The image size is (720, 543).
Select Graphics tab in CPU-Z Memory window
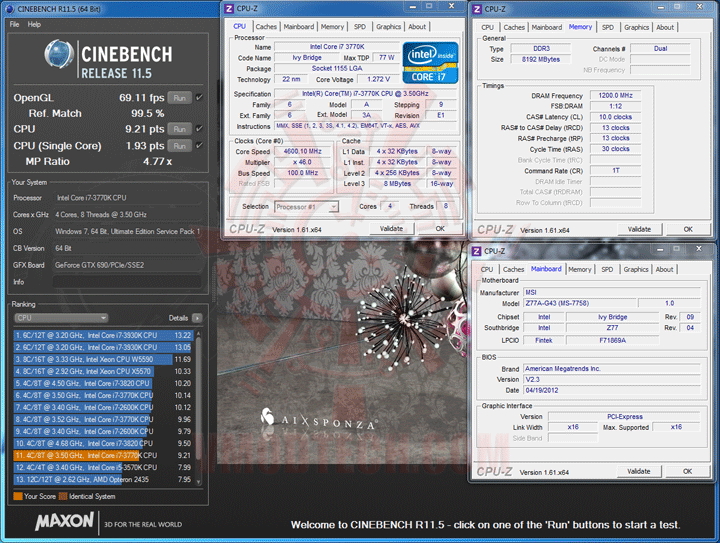point(636,27)
